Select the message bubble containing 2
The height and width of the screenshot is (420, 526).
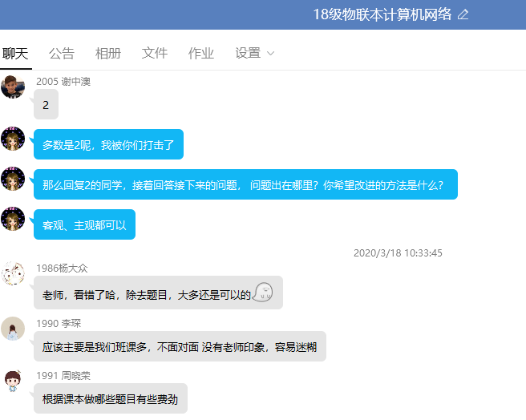46,105
